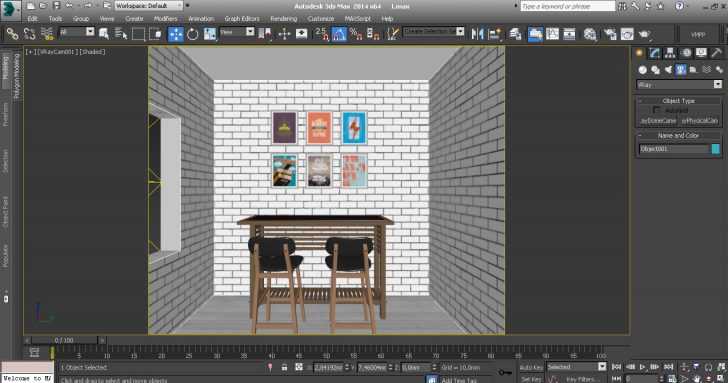This screenshot has height=383, width=728.
Task: Toggle the 2.5D Snaps button
Action: [x=322, y=33]
